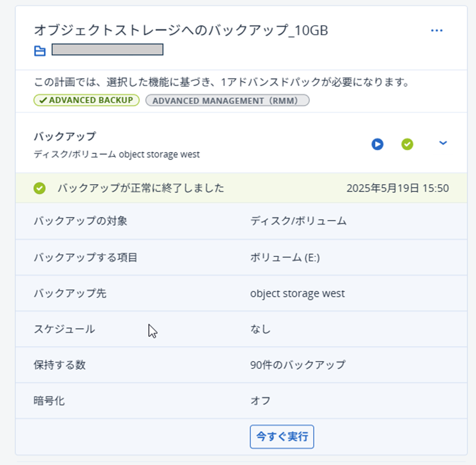The height and width of the screenshot is (465, 476).
Task: Click green checkmark icon in success banner
Action: pos(40,188)
